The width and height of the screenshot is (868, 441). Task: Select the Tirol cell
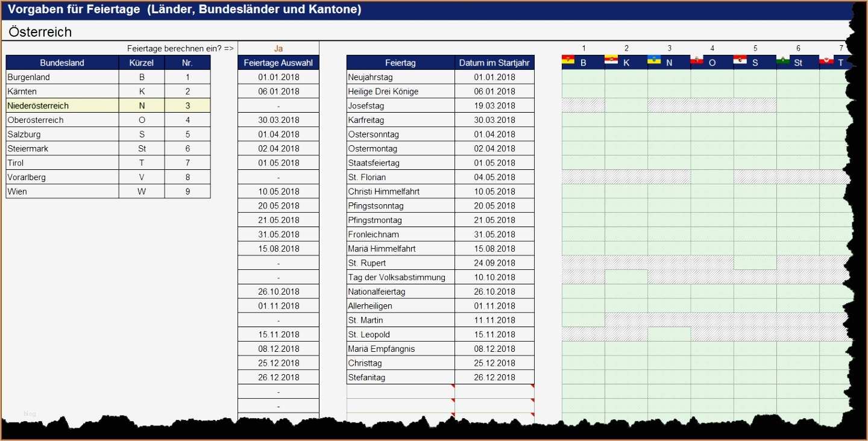pyautogui.click(x=62, y=163)
